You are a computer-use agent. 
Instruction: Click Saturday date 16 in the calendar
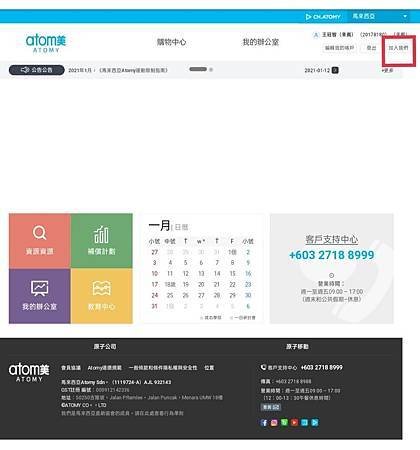(248, 274)
